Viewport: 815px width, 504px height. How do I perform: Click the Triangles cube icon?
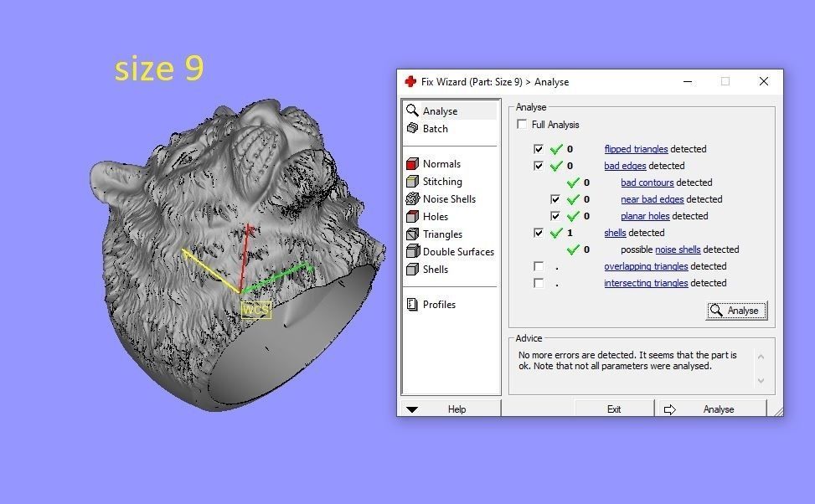412,234
